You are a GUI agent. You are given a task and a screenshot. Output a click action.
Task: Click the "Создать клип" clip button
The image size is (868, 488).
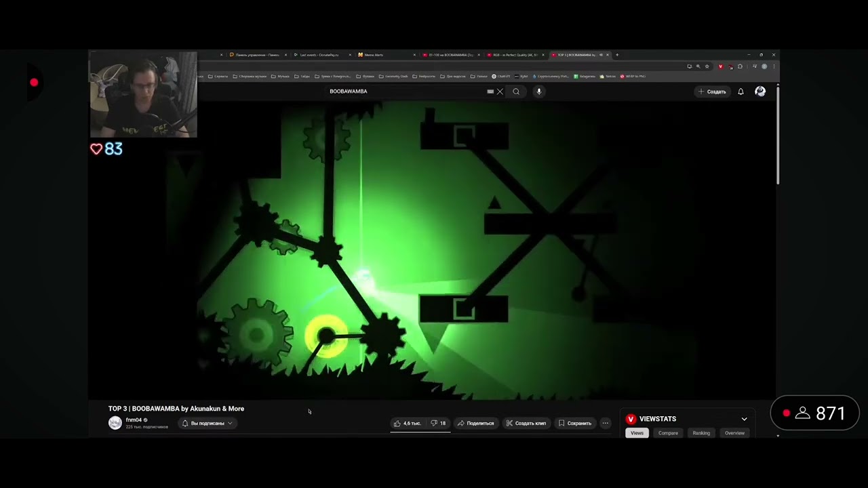(526, 424)
